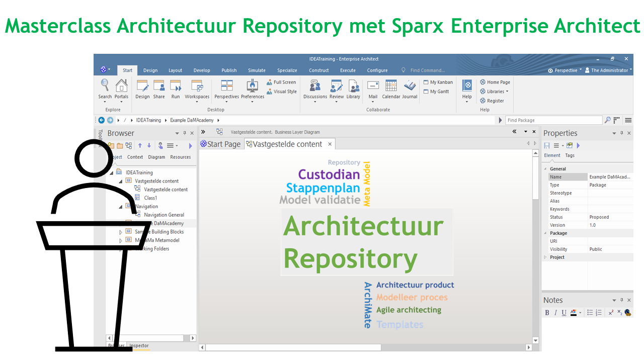Click the Help icon in the ribbon
The width and height of the screenshot is (644, 362).
(467, 86)
